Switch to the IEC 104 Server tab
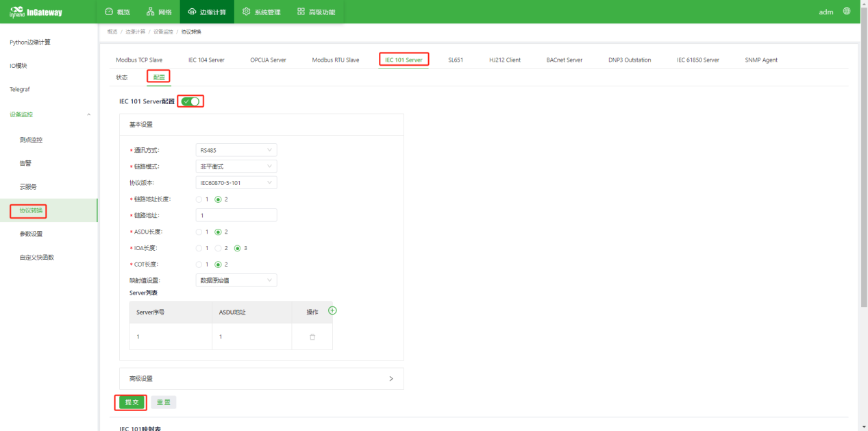This screenshot has width=868, height=431. click(206, 60)
